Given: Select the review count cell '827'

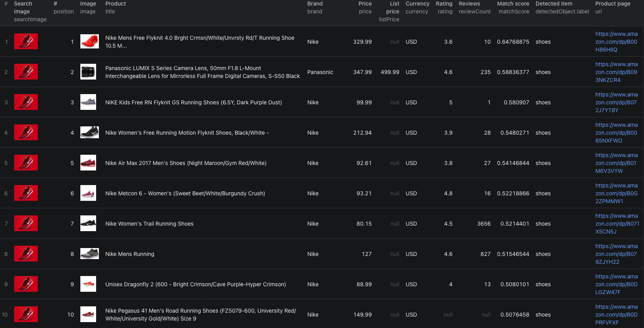Looking at the screenshot, I should click(485, 254).
